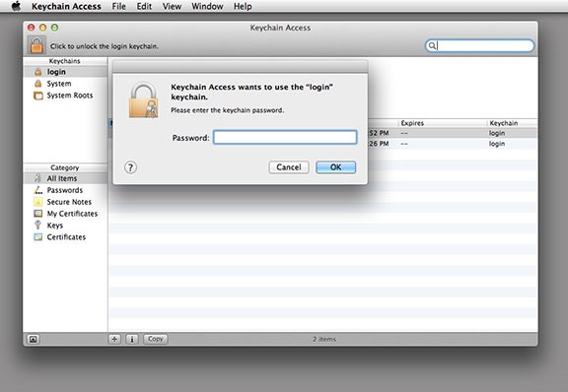Click the magnifying glass search icon
The height and width of the screenshot is (392, 568).
click(x=432, y=45)
